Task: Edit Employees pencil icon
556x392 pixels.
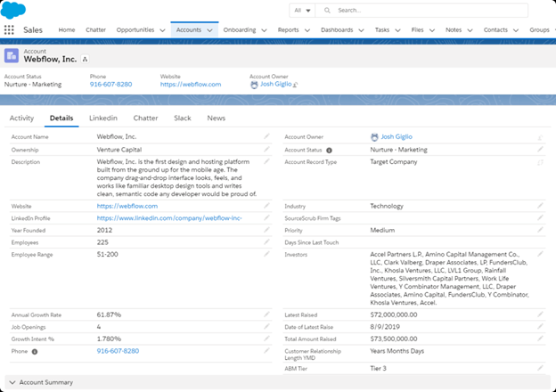Action: [x=266, y=242]
